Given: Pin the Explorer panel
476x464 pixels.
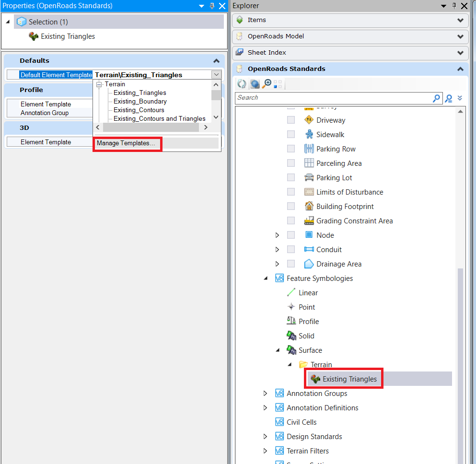Looking at the screenshot, I should tap(454, 6).
